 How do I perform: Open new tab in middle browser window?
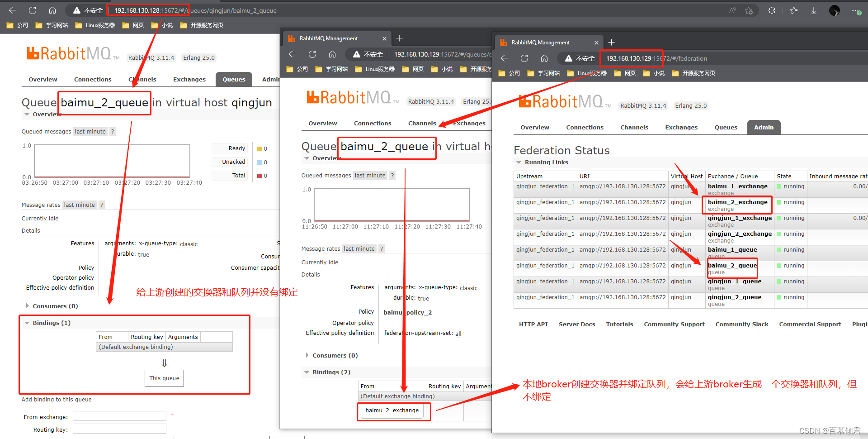[399, 38]
